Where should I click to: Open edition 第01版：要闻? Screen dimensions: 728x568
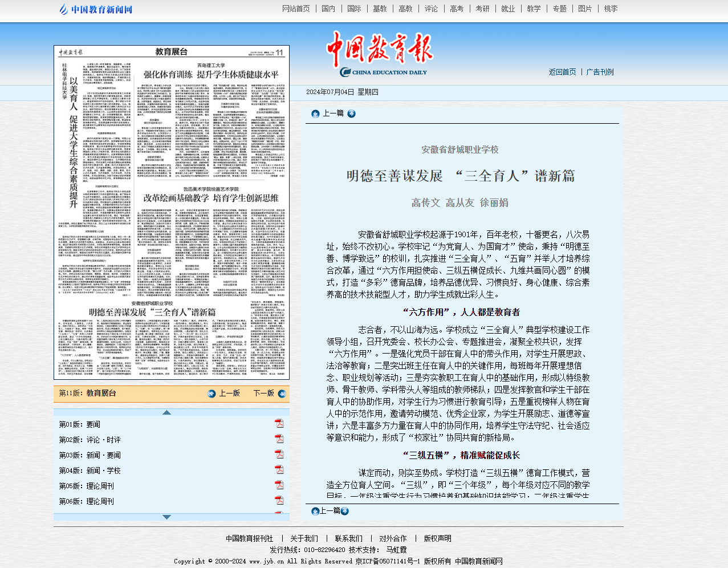[80, 424]
